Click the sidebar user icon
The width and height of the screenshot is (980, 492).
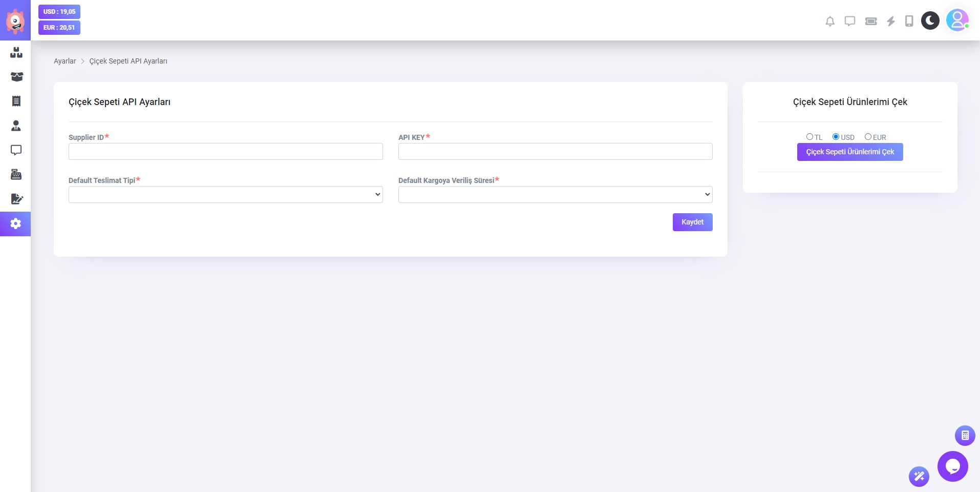point(16,126)
